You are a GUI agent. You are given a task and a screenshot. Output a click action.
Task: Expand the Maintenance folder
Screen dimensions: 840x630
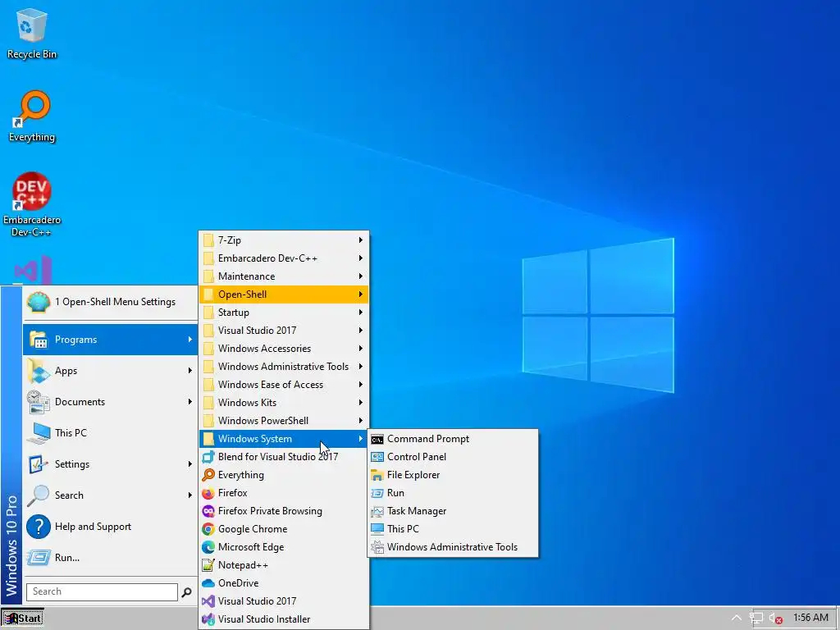coord(284,276)
